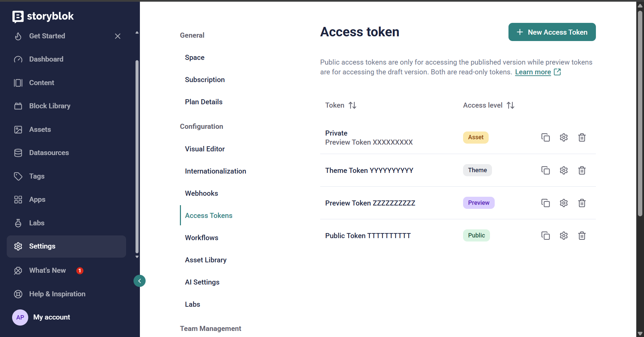This screenshot has height=337, width=644.
Task: Click the sidebar scroll-up arrow
Action: coord(137,33)
